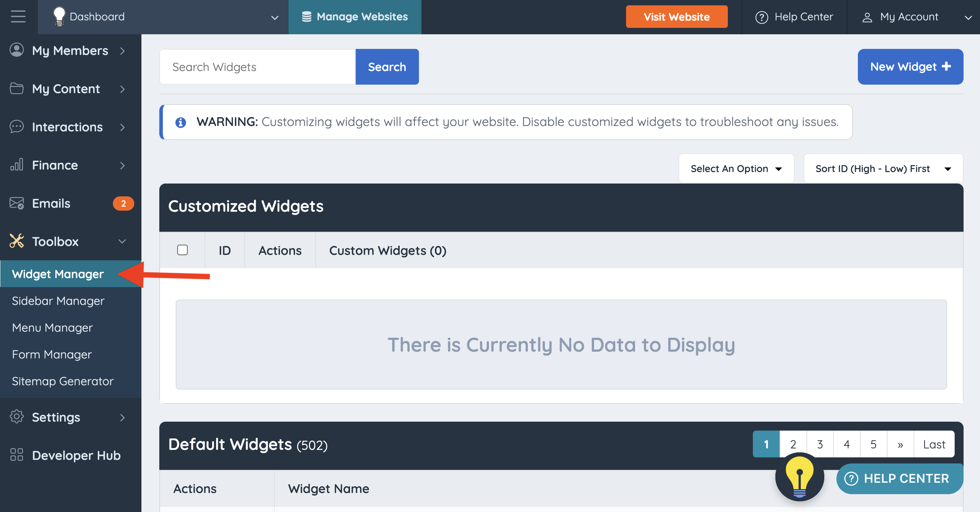Collapse the Toolbox section chevron
This screenshot has height=512, width=980.
click(x=122, y=241)
